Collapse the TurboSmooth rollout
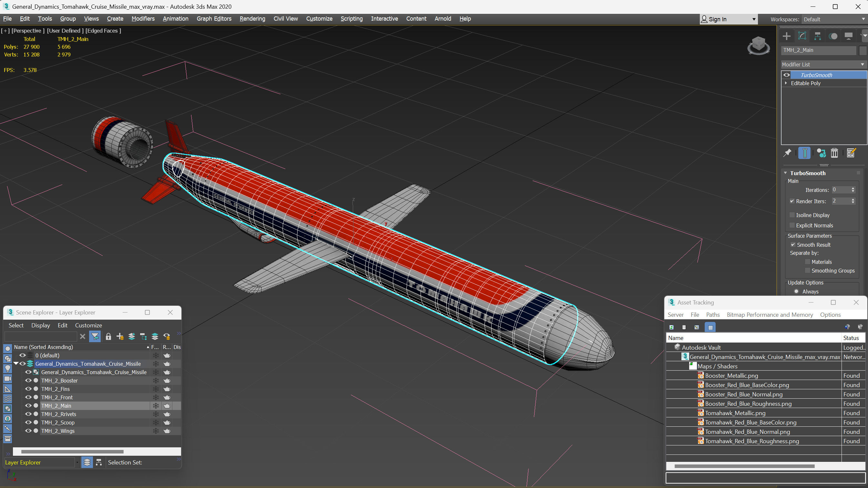 pos(785,173)
